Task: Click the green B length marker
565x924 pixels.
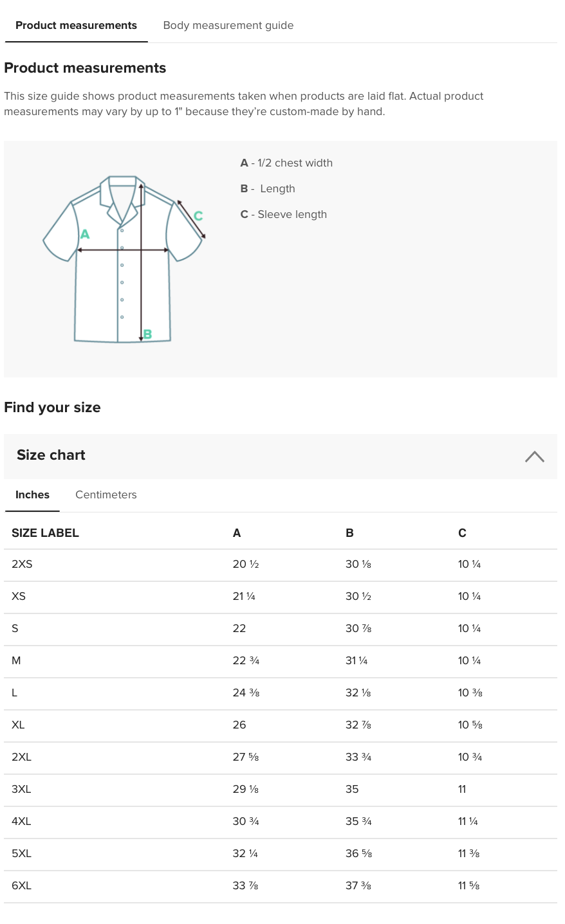Action: [x=148, y=334]
